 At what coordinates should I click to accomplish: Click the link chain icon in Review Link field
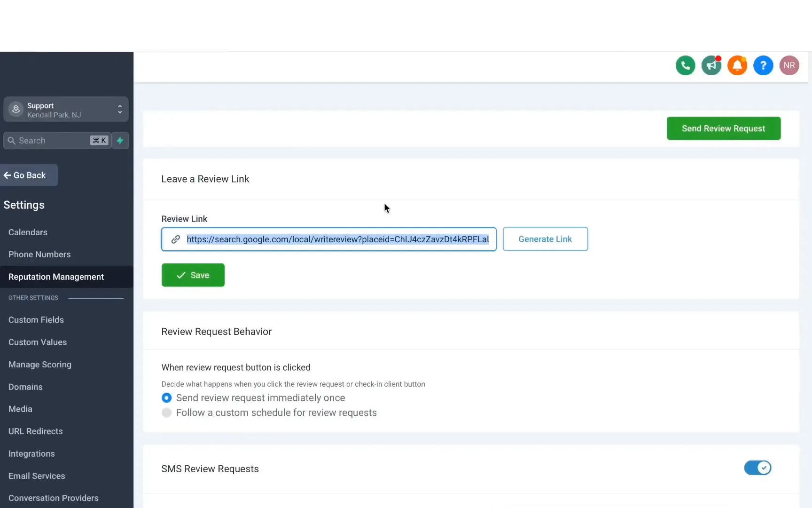click(x=175, y=239)
